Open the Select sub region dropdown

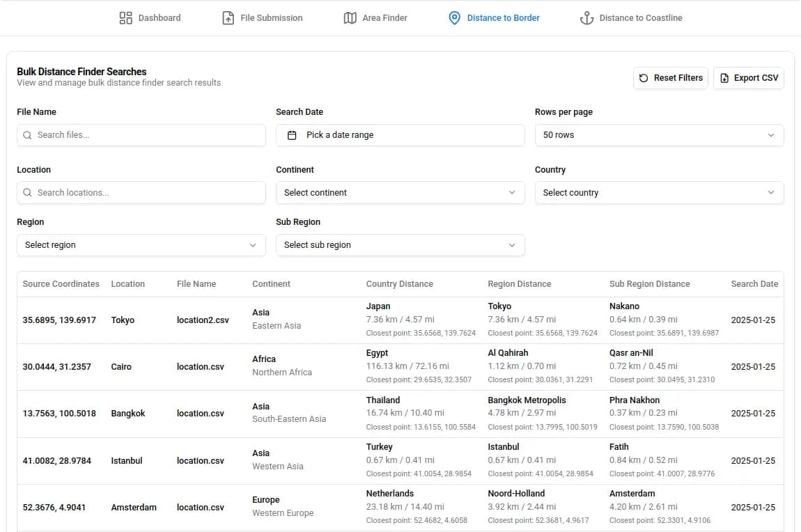pos(400,245)
